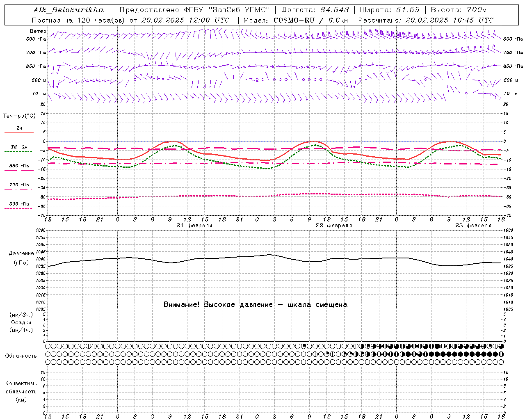Click the forecast start 20.02.2025 12:00 UTC

pyautogui.click(x=185, y=20)
